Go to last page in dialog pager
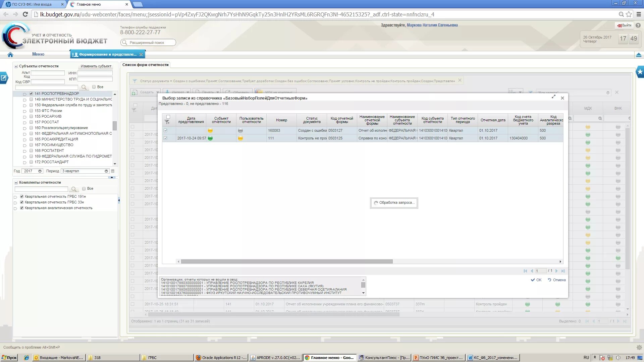Image resolution: width=644 pixels, height=362 pixels. [563, 271]
